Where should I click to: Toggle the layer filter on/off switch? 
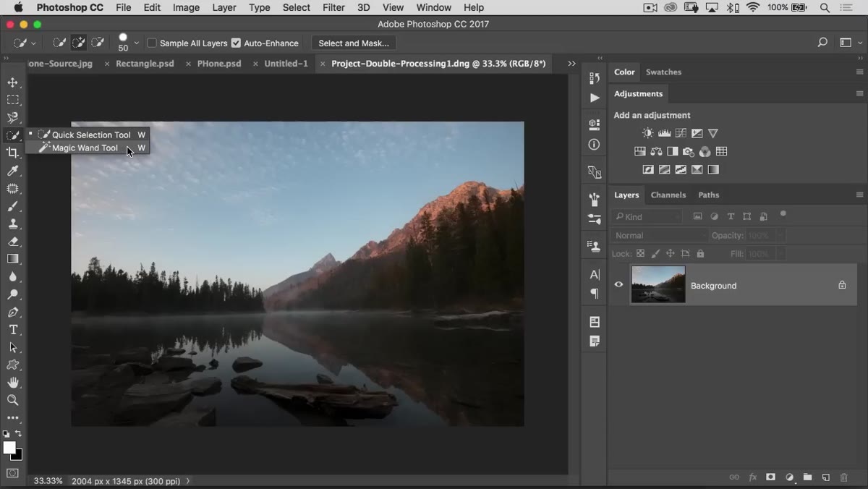[x=783, y=215]
